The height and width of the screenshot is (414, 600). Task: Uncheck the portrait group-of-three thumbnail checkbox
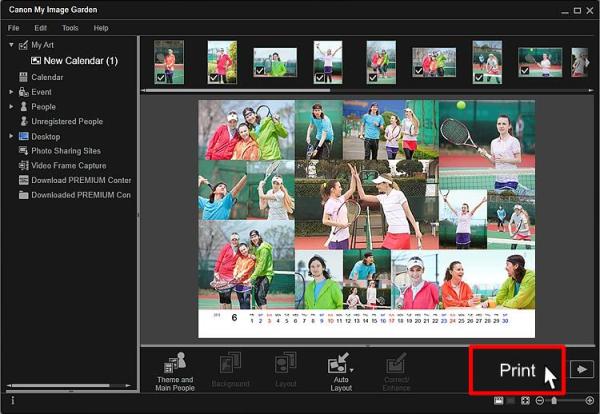373,78
